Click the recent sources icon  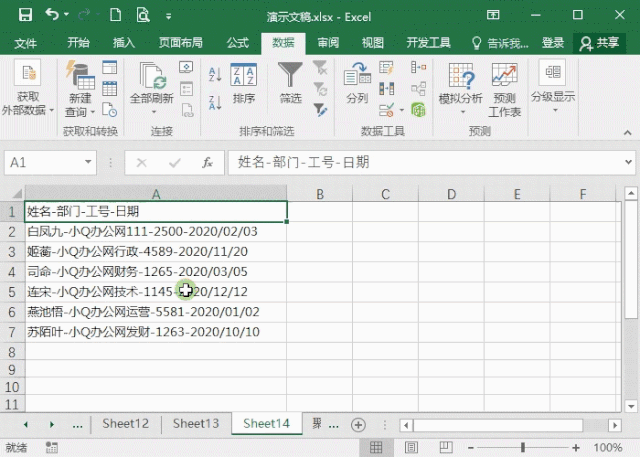(109, 110)
